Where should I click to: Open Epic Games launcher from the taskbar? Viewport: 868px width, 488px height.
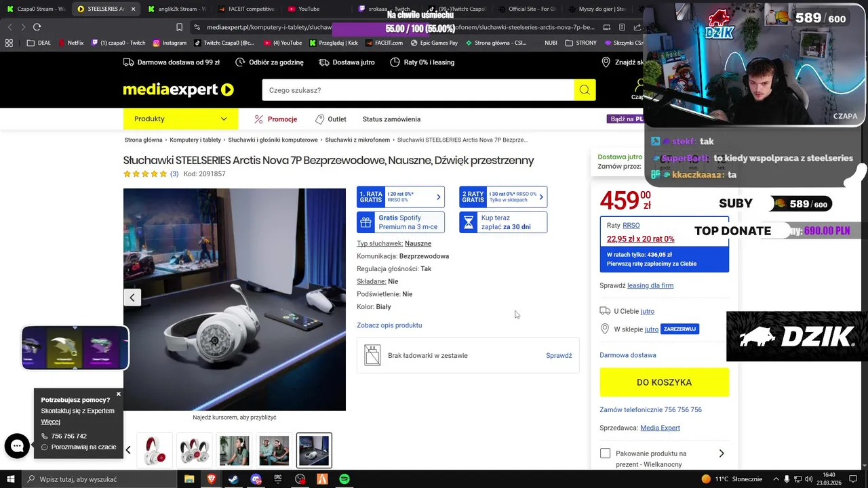coord(278,479)
